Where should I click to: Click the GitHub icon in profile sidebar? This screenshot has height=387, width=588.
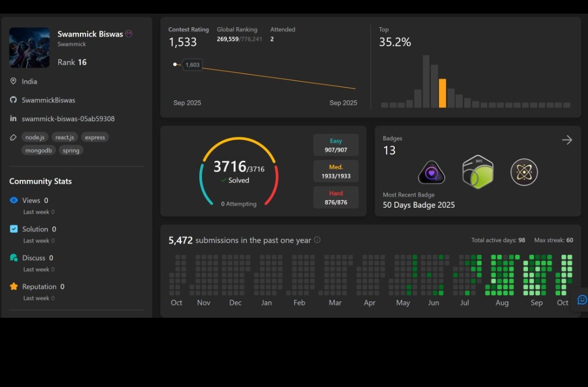pyautogui.click(x=13, y=100)
